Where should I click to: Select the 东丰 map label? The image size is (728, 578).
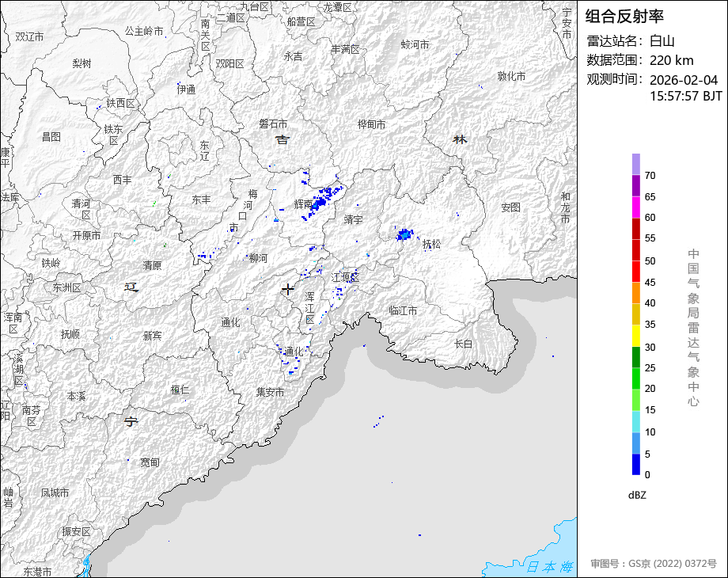202,200
